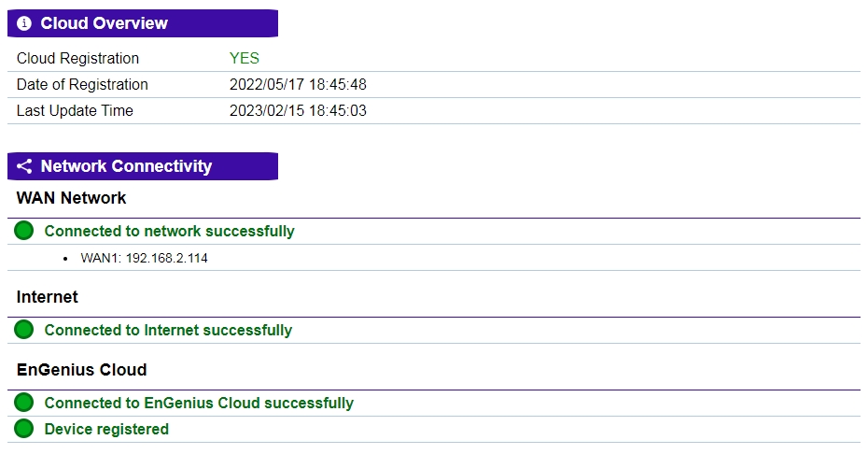Click the Network Connectivity share icon
868x454 pixels.
(x=24, y=166)
